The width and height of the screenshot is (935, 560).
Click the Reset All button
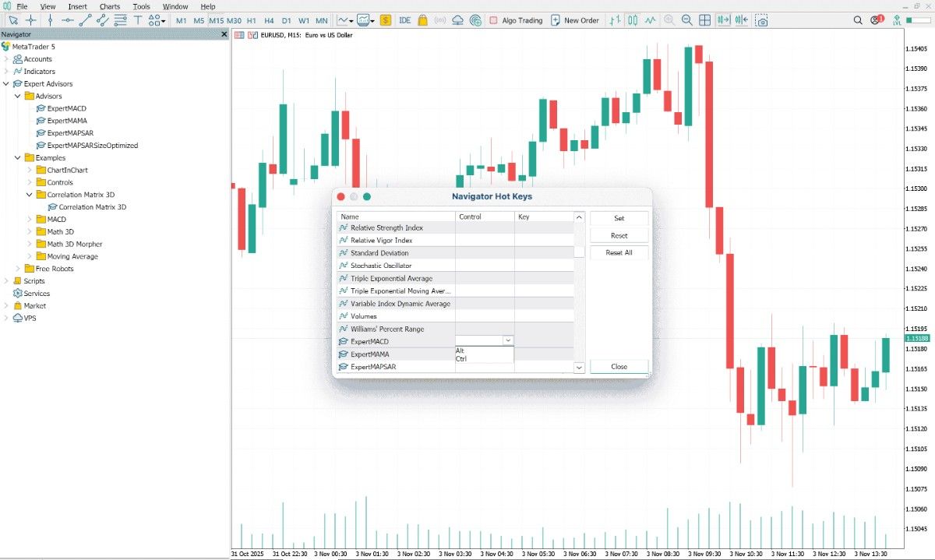tap(619, 252)
